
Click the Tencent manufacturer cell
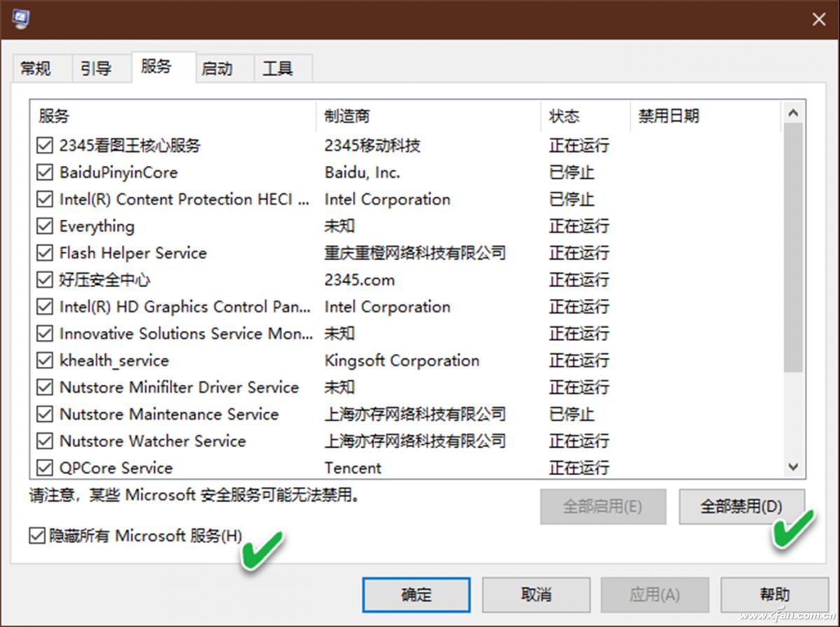(353, 467)
